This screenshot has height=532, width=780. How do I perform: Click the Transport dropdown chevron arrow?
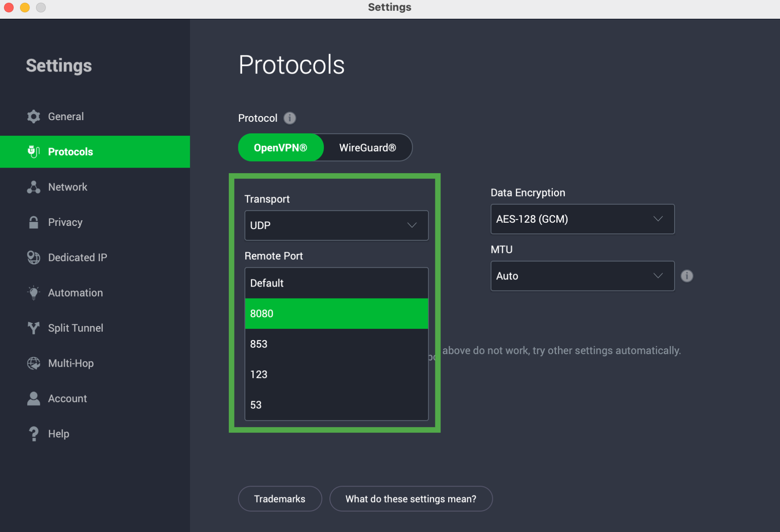(412, 225)
